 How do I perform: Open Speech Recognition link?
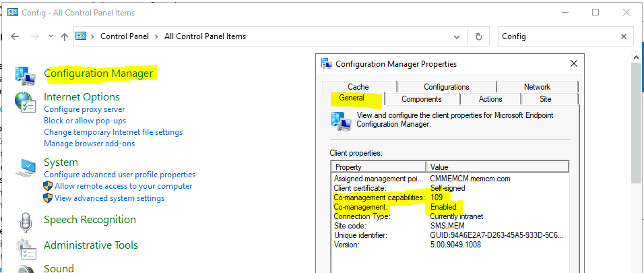point(90,220)
